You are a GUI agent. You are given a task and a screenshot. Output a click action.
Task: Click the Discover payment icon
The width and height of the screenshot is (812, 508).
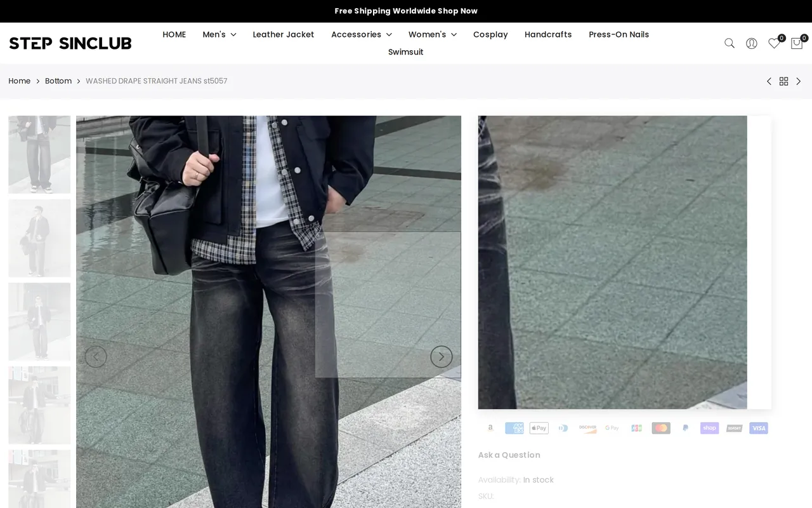tap(587, 428)
